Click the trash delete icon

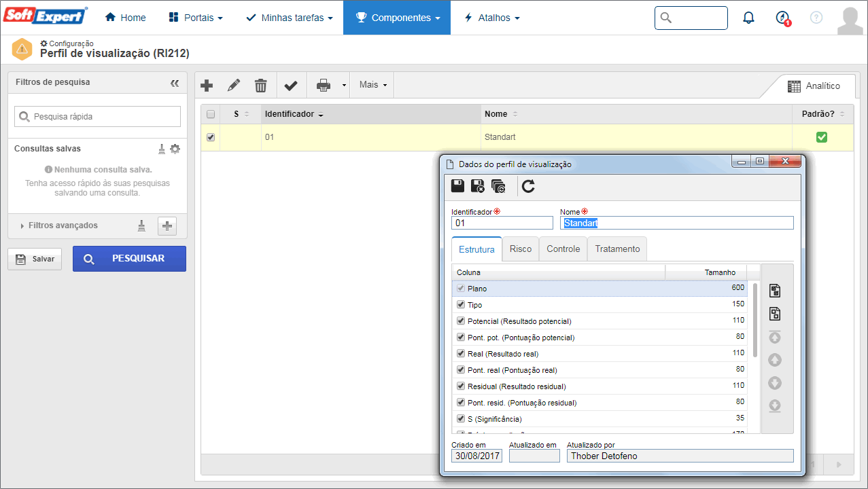pyautogui.click(x=260, y=86)
